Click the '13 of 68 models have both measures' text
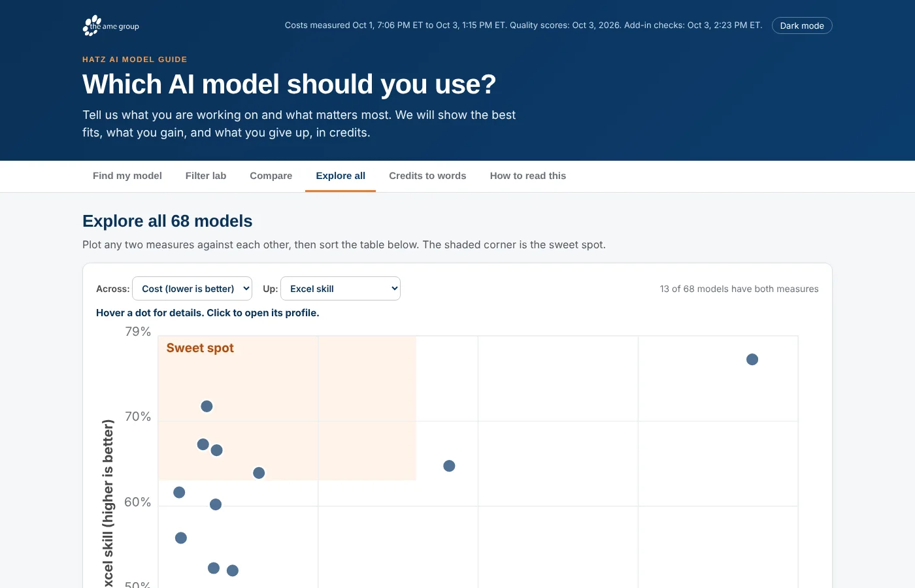The image size is (915, 588). coord(739,289)
